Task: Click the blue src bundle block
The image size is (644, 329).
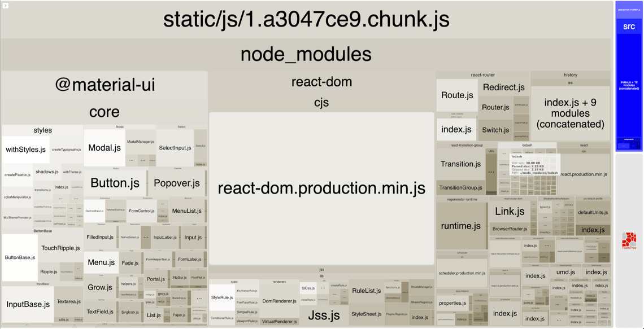Action: [x=629, y=27]
